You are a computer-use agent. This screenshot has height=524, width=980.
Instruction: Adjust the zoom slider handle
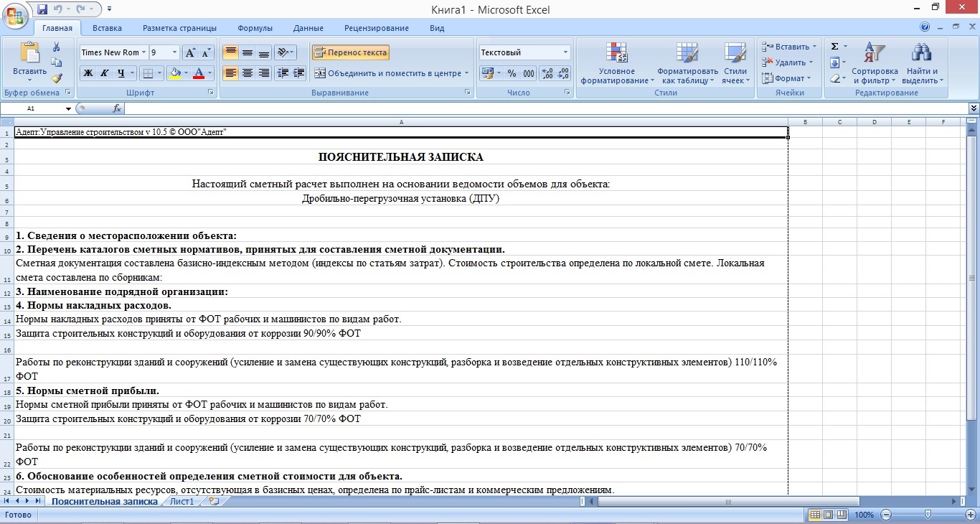coord(928,515)
